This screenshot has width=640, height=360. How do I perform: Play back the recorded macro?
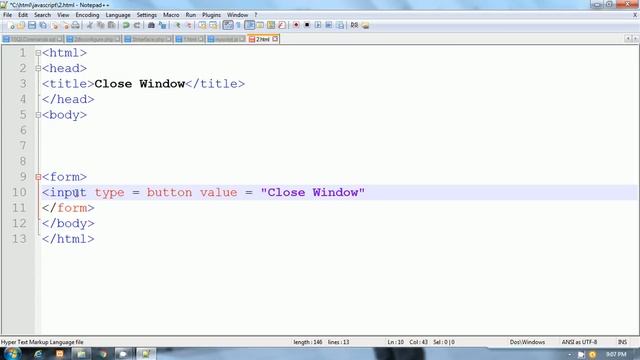coord(318,25)
